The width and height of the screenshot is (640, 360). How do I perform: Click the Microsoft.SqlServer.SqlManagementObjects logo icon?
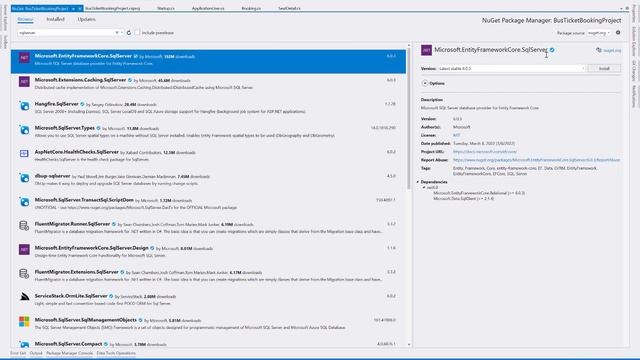pyautogui.click(x=24, y=322)
